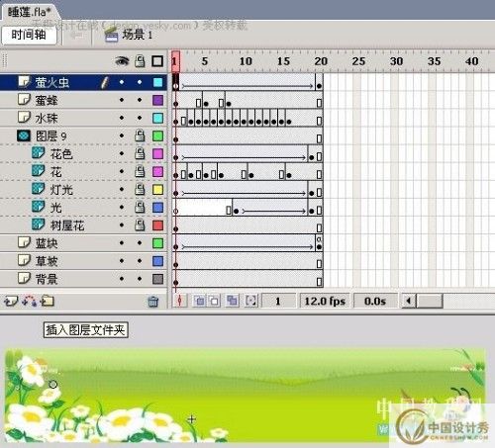This screenshot has height=448, width=495.
Task: Click the scene clapperboard icon
Action: click(x=111, y=35)
